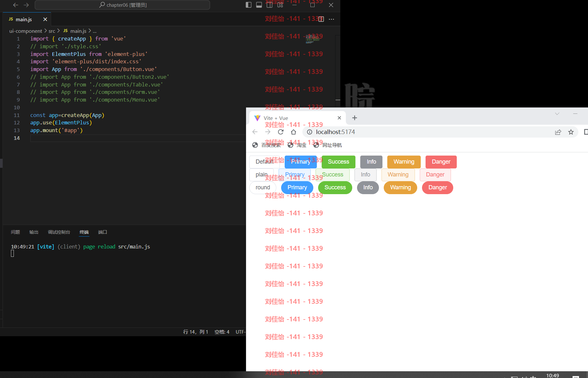Click the round Warning button

(x=400, y=187)
